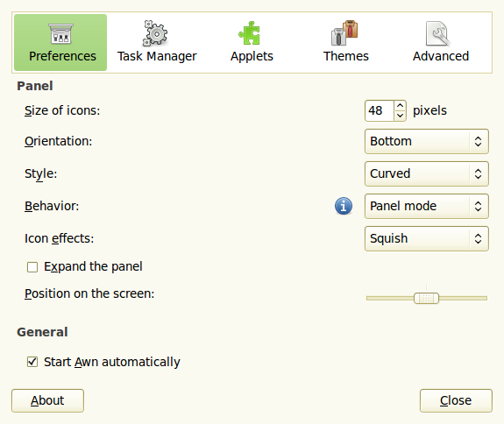Enable Expand the panel checkbox
Image resolution: width=504 pixels, height=424 pixels.
32,267
